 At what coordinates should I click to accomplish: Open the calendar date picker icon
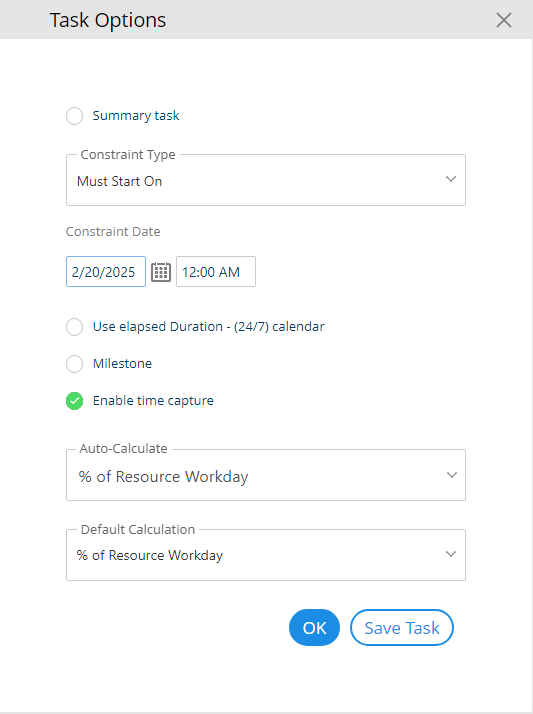[161, 272]
